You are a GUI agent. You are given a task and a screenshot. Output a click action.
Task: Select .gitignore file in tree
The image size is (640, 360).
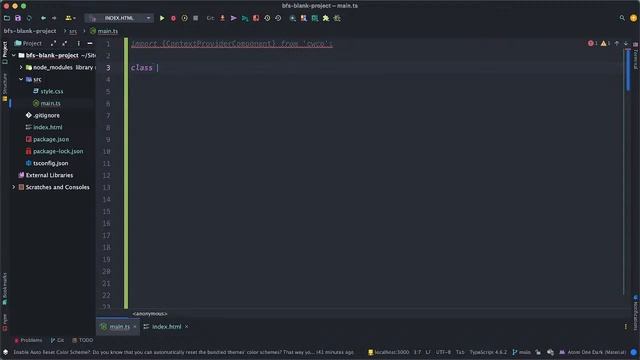pyautogui.click(x=47, y=115)
